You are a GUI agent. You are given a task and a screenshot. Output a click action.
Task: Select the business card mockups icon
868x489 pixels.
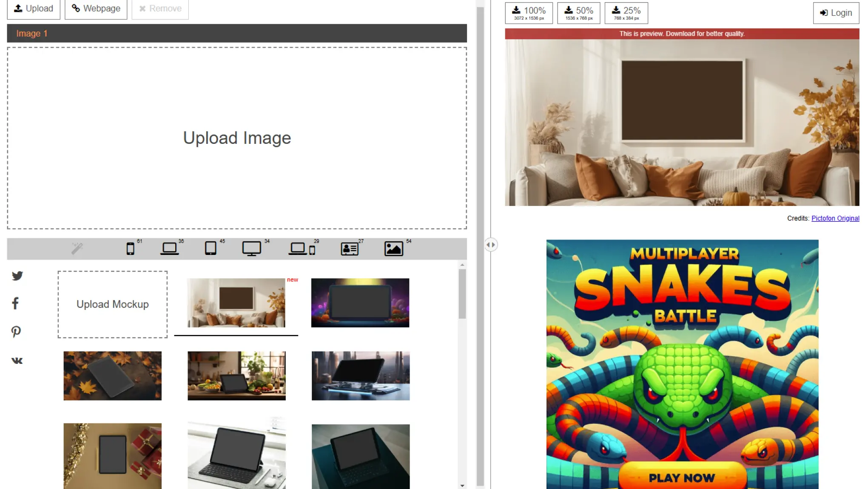point(350,249)
